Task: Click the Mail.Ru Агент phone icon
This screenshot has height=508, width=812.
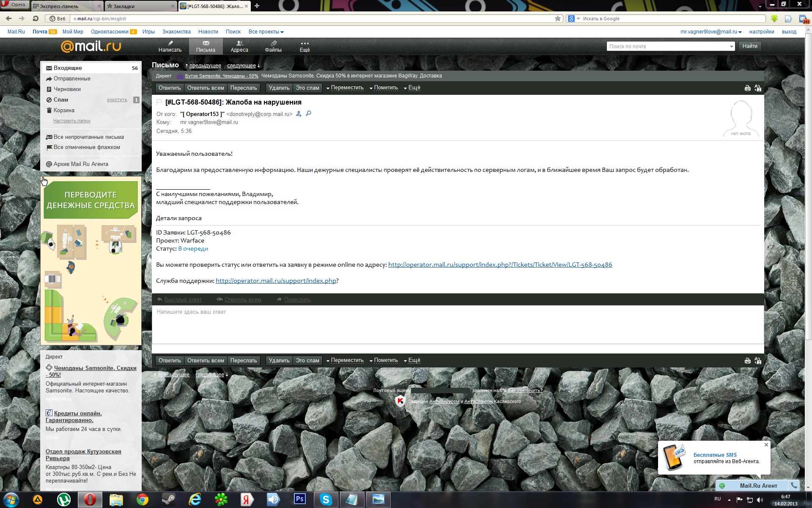Action: tap(794, 486)
